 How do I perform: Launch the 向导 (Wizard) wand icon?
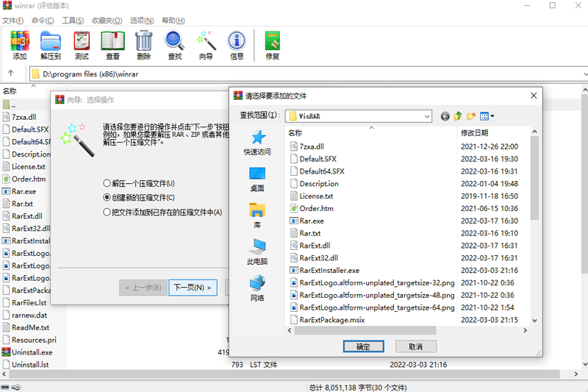coord(206,46)
